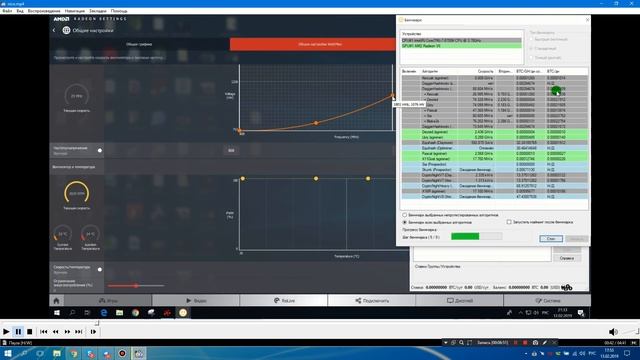
Task: Click the greyed button beside Стоп
Action: (x=577, y=238)
